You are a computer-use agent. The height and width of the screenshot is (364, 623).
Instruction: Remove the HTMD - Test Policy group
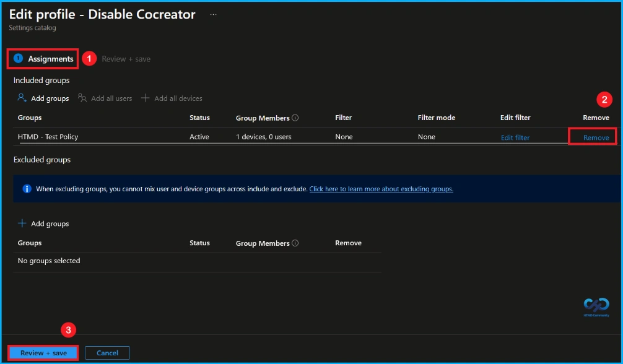point(596,137)
